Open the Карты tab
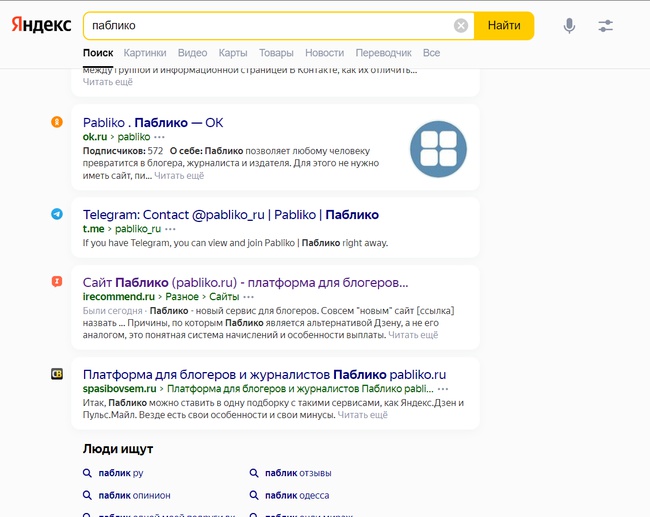This screenshot has height=517, width=650. (233, 53)
